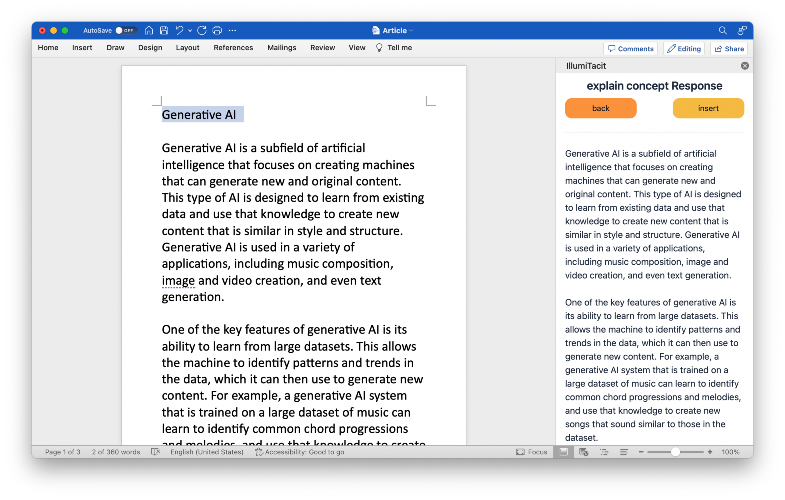Enable Focus mode in status bar
Image resolution: width=785 pixels, height=500 pixels.
[x=532, y=452]
